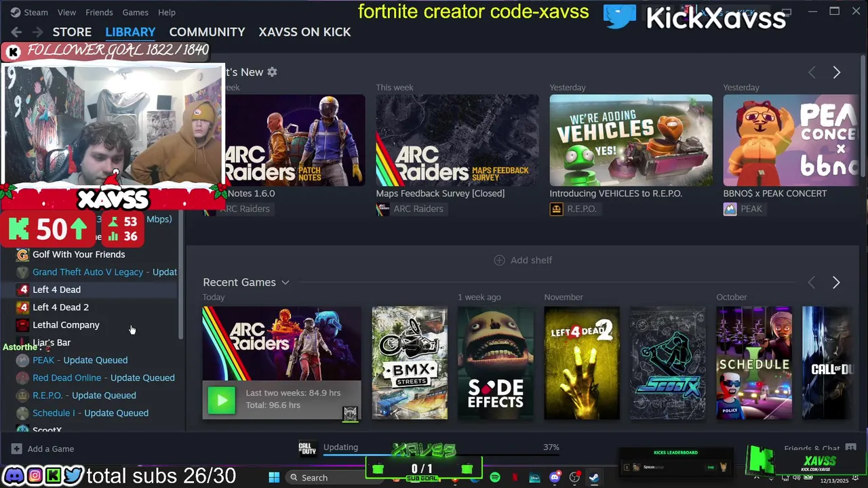Open the Friends & Chat icon
The height and width of the screenshot is (488, 868).
point(850,448)
